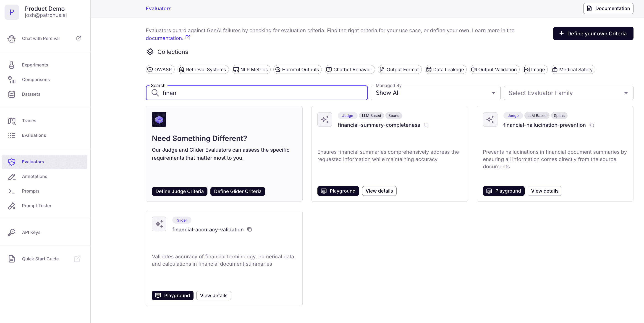
Task: Copy the financial-hallucination-prevention evaluator name
Action: [x=592, y=125]
